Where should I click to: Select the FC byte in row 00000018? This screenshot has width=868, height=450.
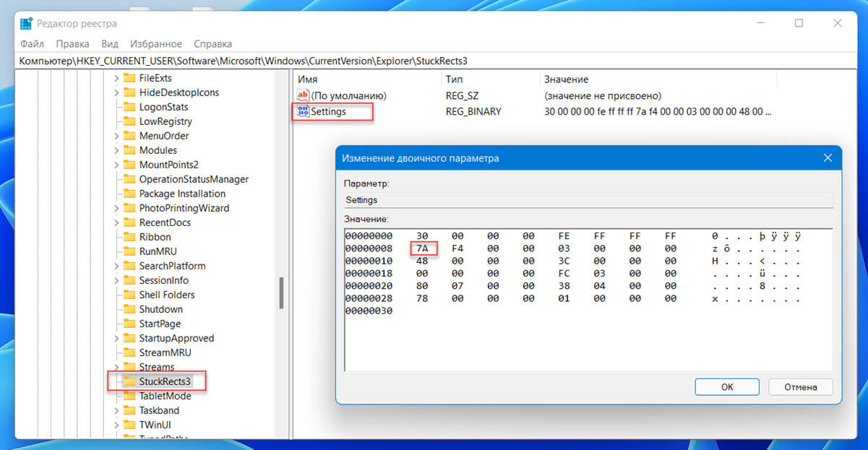tap(564, 273)
